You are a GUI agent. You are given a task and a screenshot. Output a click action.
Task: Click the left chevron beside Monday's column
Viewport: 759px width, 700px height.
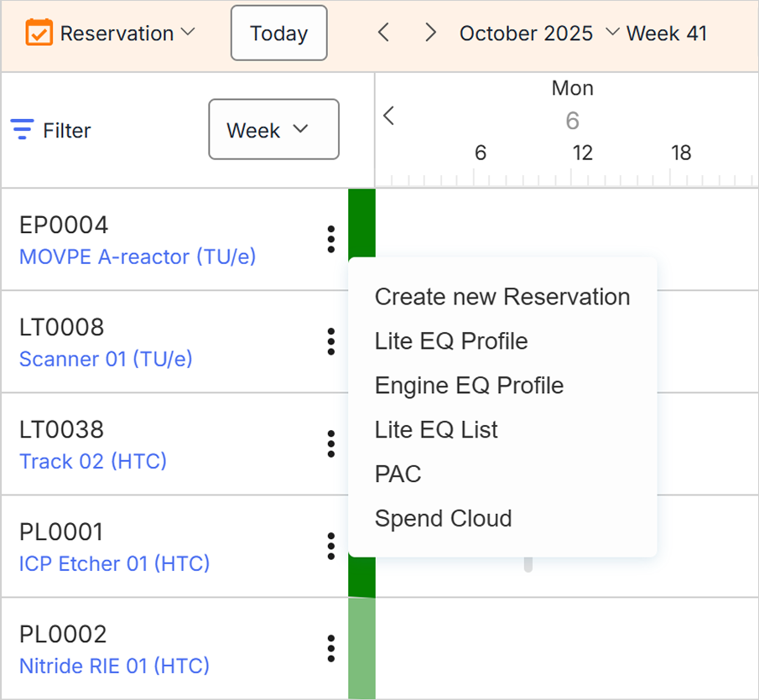tap(387, 116)
